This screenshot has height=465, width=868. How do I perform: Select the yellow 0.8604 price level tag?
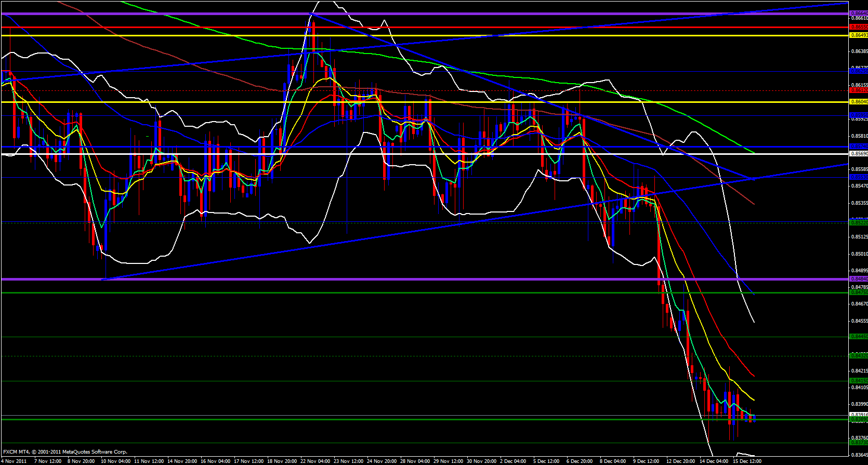(858, 102)
